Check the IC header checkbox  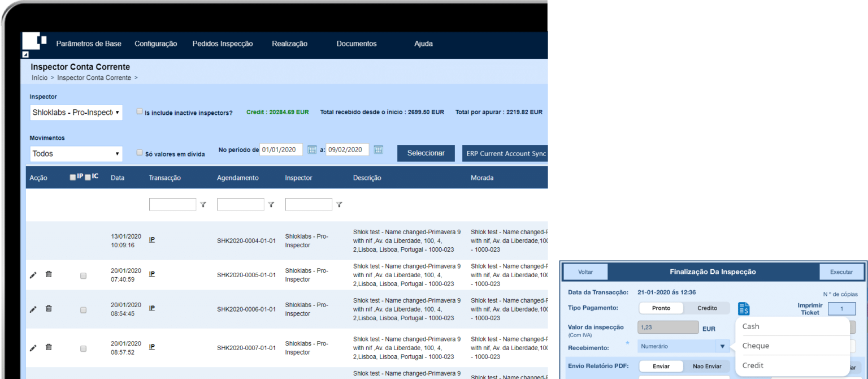pos(88,177)
